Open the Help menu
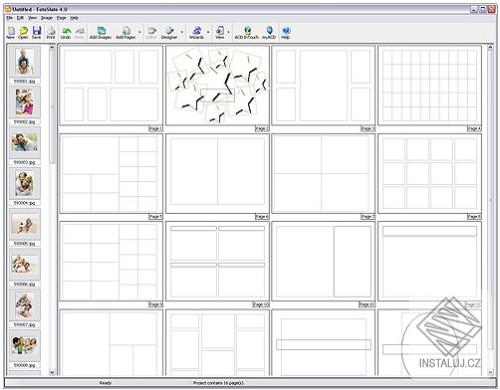500x390 pixels. point(74,18)
